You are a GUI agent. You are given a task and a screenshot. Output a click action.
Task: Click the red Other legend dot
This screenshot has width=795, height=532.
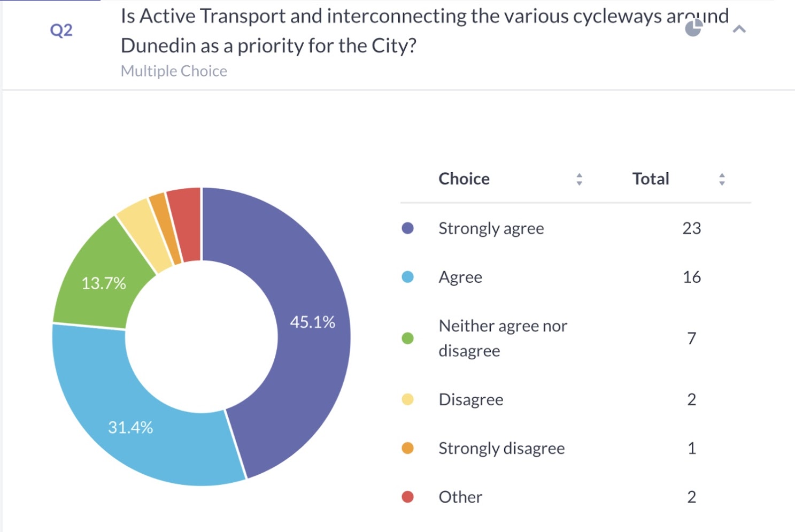coord(407,497)
